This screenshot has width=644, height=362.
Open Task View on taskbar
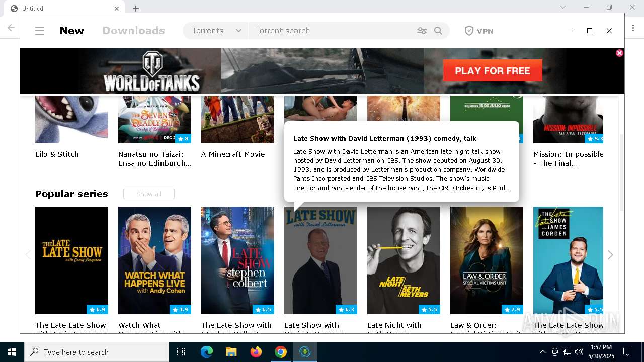[181, 352]
